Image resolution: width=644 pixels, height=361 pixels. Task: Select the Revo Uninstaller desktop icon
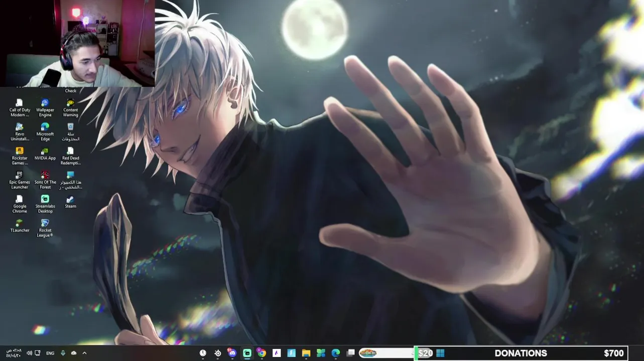pyautogui.click(x=20, y=132)
